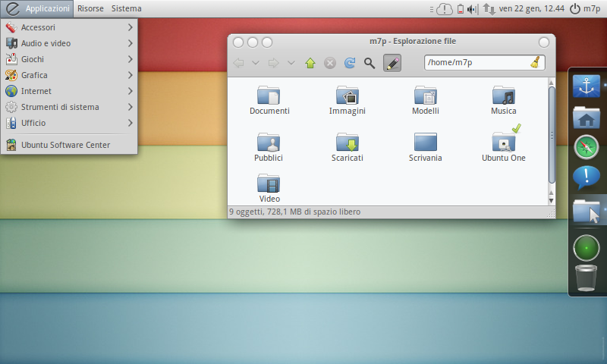Expand the Strumenti di sistema submenu
607x364 pixels.
pyautogui.click(x=69, y=107)
